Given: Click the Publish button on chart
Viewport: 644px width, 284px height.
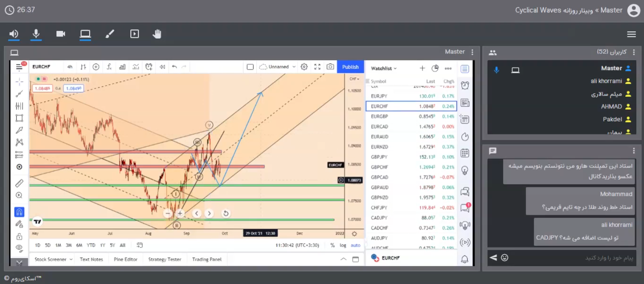Looking at the screenshot, I should point(350,67).
